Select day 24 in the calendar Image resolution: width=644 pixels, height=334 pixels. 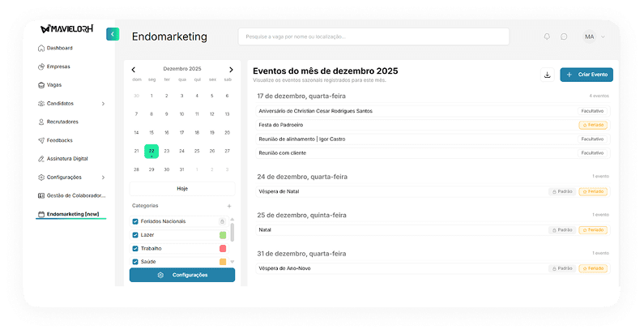[181, 151]
